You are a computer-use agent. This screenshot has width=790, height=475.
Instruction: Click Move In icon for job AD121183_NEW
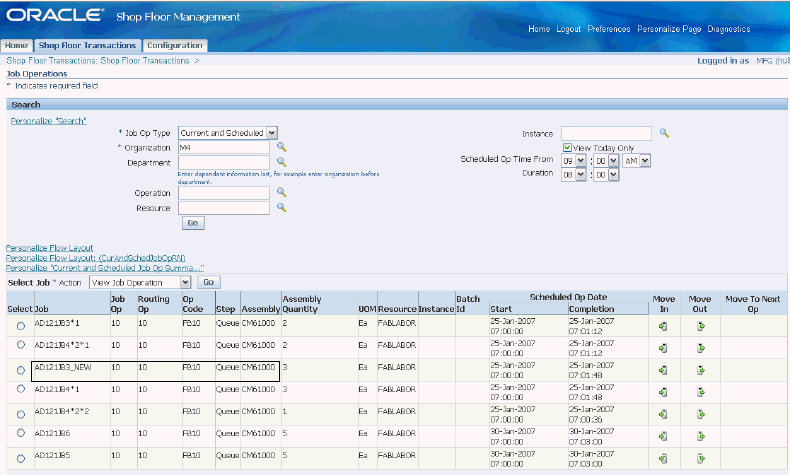click(663, 370)
